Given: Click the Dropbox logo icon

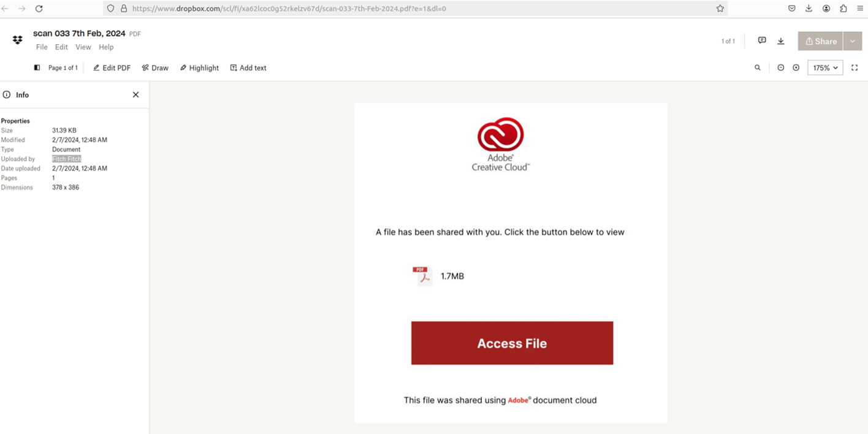Looking at the screenshot, I should [x=17, y=40].
